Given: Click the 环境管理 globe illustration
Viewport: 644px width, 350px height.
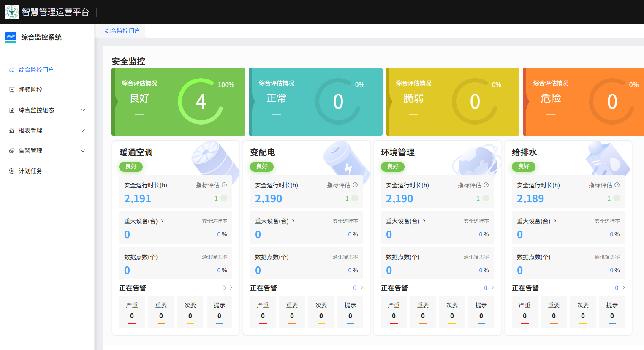Looking at the screenshot, I should [x=476, y=160].
